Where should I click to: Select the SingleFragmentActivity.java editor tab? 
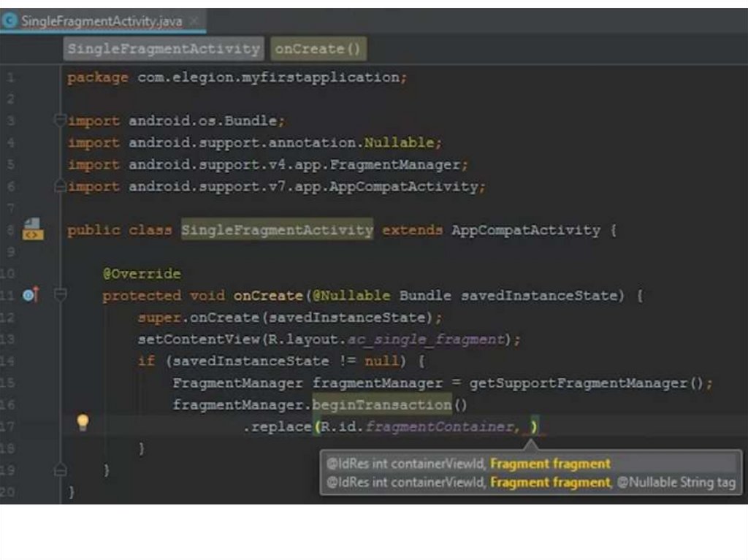101,21
